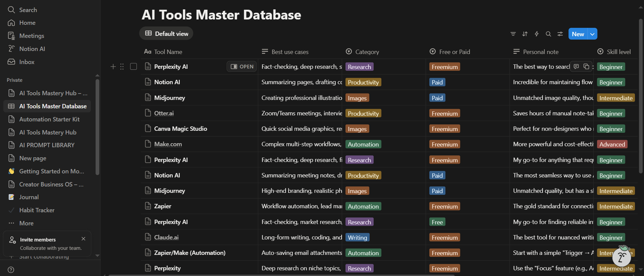Open the New page item in sidebar
Viewport: 644px width, 276px height.
click(x=47, y=158)
